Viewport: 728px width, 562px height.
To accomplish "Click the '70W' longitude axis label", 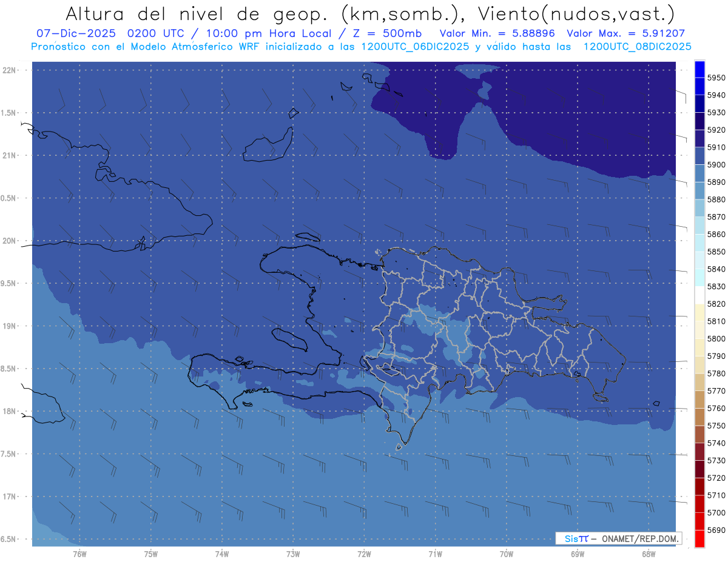I will (x=507, y=554).
